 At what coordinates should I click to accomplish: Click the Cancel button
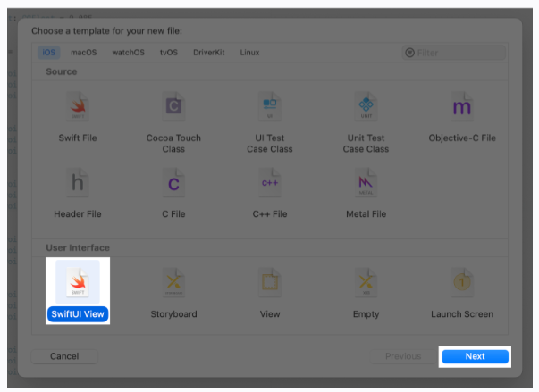[x=64, y=356]
